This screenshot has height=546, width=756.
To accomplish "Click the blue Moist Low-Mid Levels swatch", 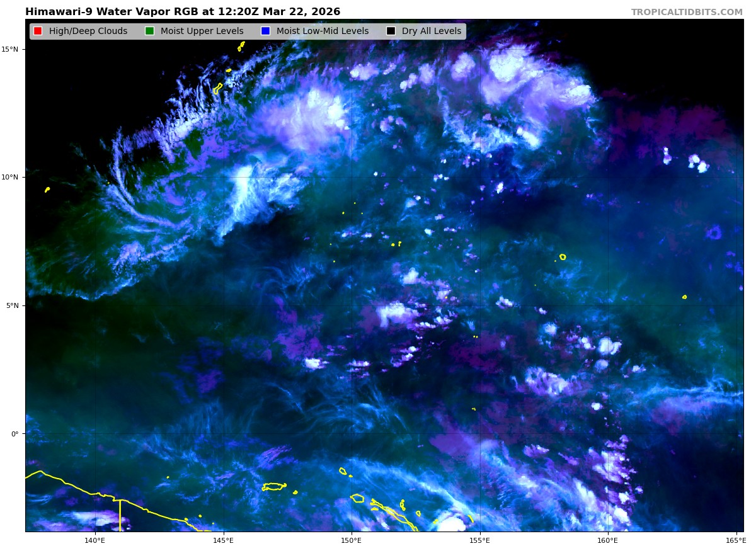I will 265,31.
